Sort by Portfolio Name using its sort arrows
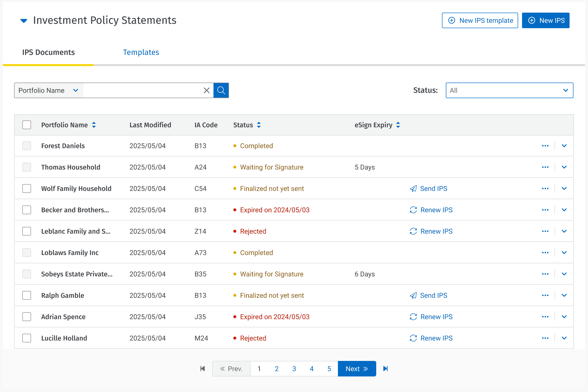 pos(94,125)
